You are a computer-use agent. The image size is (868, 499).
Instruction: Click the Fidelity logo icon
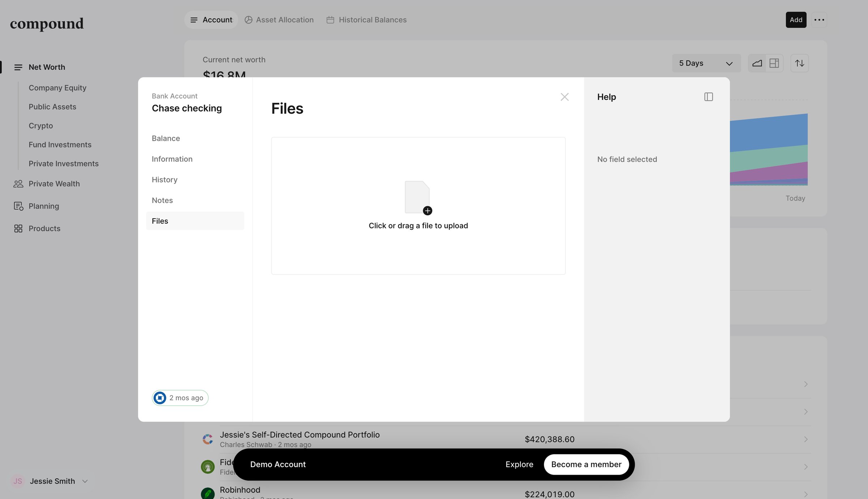pos(208,467)
